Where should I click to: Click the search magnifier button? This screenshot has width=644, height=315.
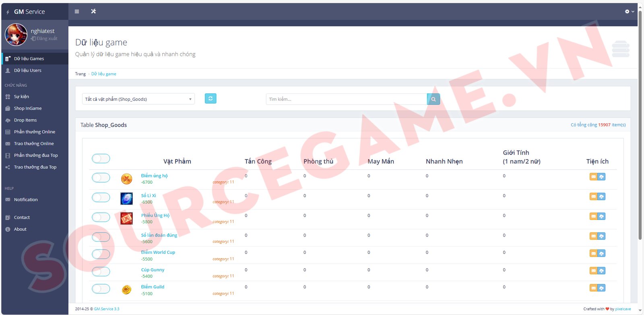click(433, 99)
